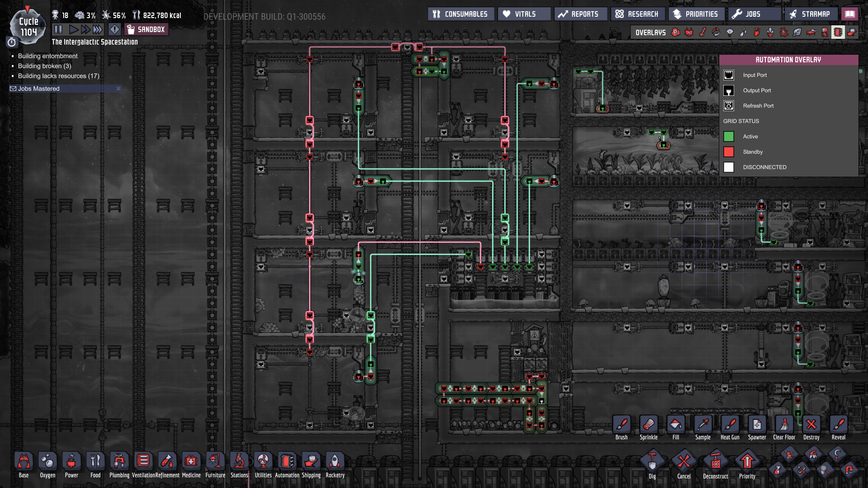This screenshot has height=488, width=868.
Task: Open the power overlay
Action: coord(689,32)
